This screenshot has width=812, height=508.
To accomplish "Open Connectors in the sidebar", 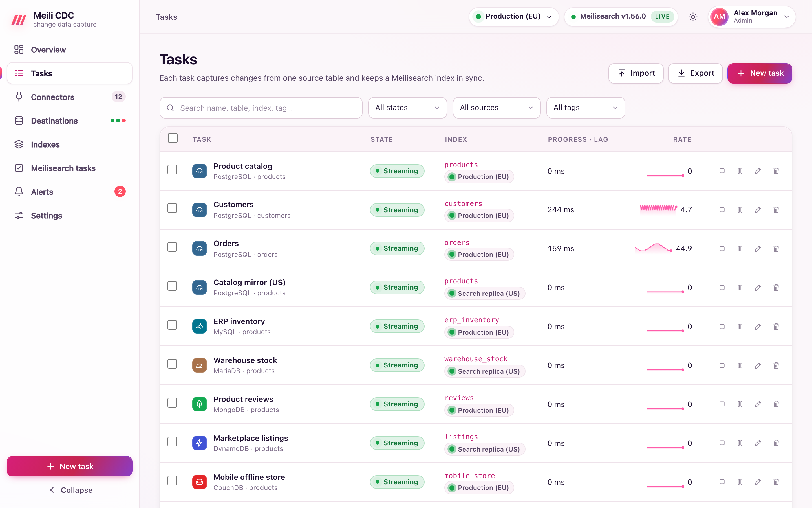I will tap(69, 97).
